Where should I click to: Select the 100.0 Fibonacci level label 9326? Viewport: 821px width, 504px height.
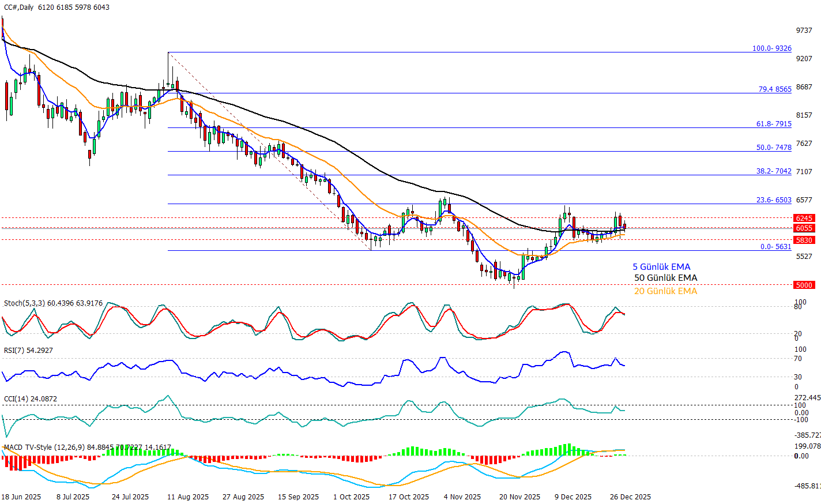(x=771, y=48)
